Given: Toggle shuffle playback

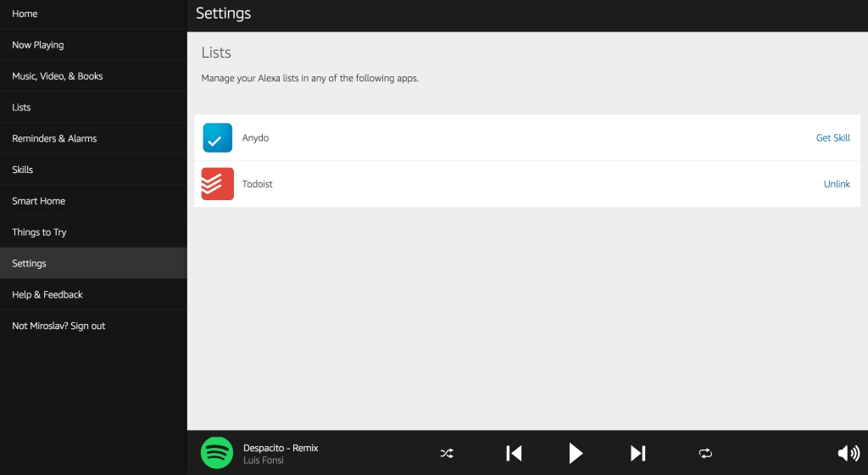Looking at the screenshot, I should [x=447, y=454].
